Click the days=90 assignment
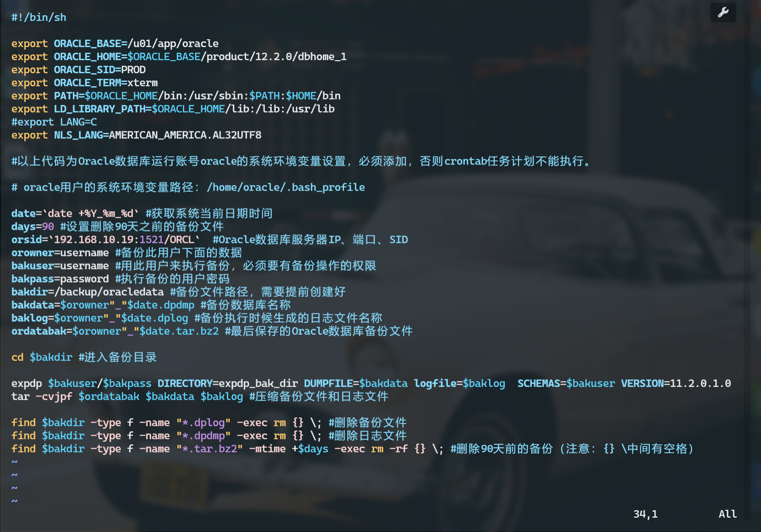 coord(33,226)
